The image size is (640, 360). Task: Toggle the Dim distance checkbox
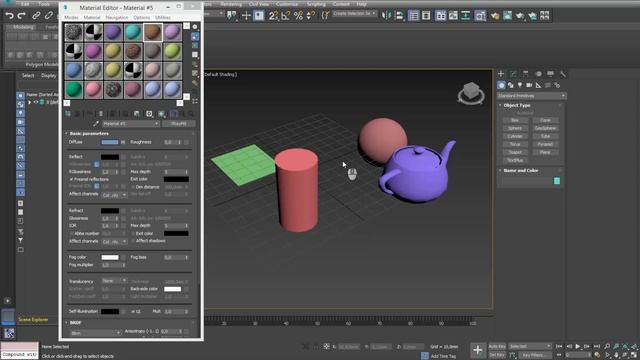(x=133, y=187)
